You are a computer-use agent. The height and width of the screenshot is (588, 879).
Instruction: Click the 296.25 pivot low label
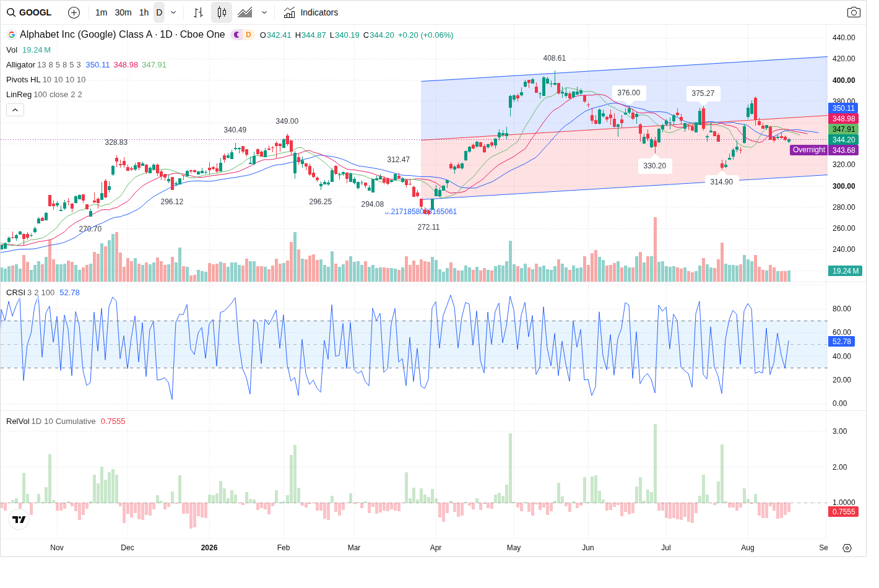321,202
